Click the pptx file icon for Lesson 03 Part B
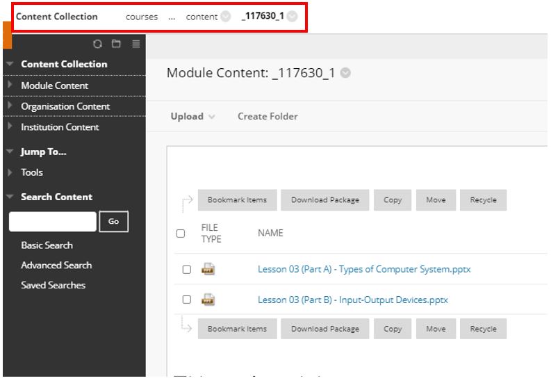The width and height of the screenshot is (551, 392). pyautogui.click(x=208, y=300)
